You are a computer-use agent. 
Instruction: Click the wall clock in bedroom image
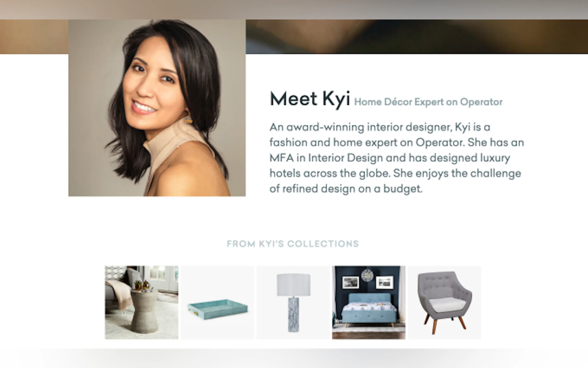point(367,275)
